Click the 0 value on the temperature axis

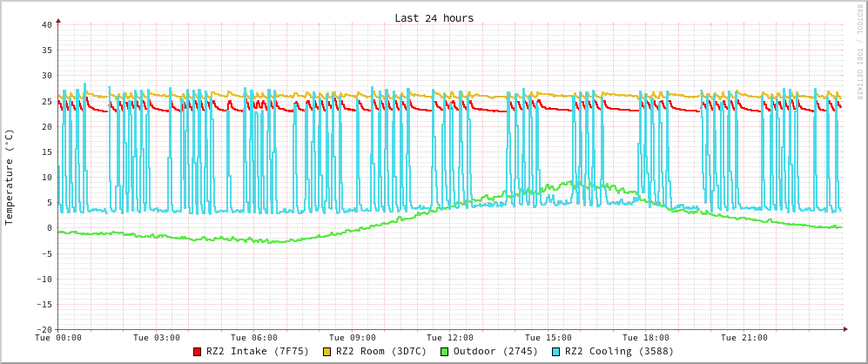tap(50, 227)
